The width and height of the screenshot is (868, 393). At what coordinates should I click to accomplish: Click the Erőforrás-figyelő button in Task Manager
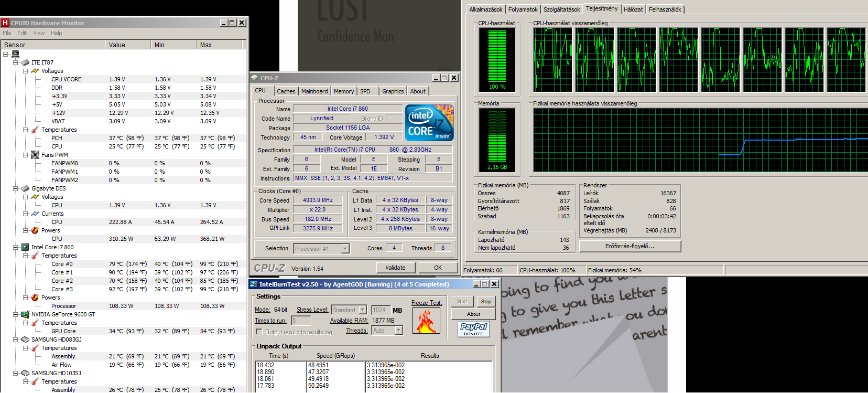(630, 246)
